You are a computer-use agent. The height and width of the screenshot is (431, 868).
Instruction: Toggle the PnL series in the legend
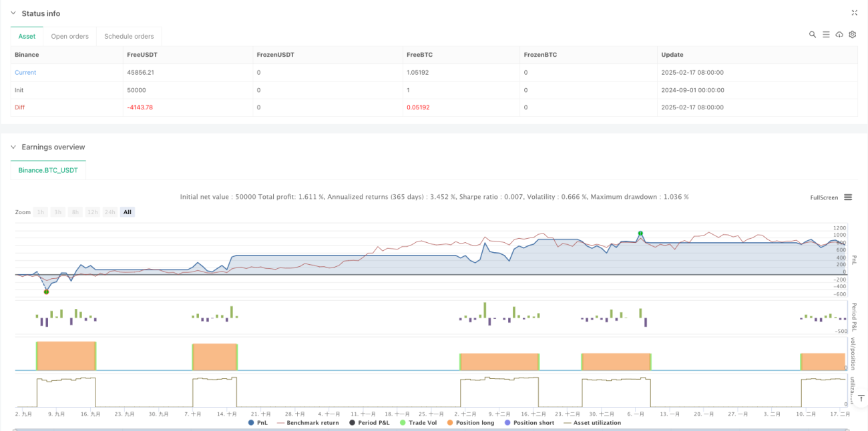(259, 422)
